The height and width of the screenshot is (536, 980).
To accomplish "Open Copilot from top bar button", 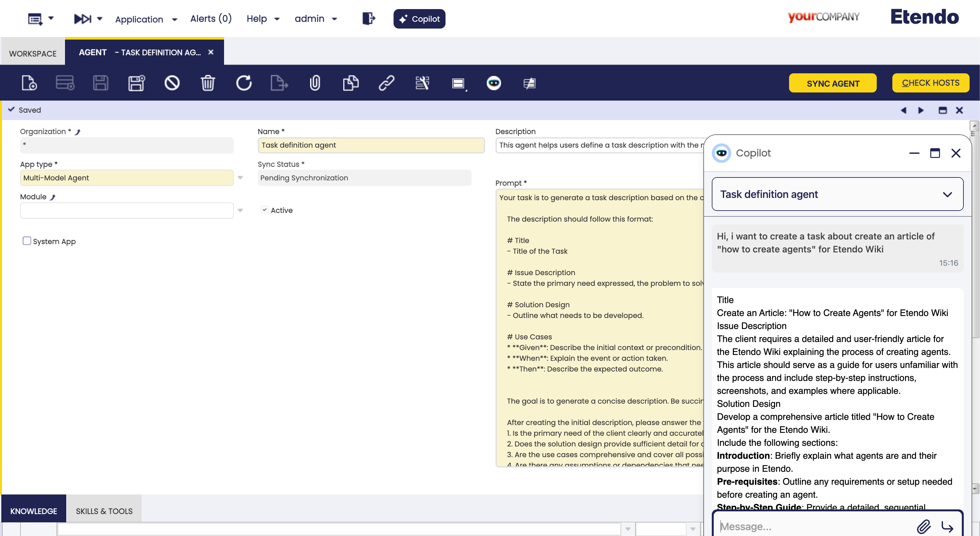I will (419, 18).
